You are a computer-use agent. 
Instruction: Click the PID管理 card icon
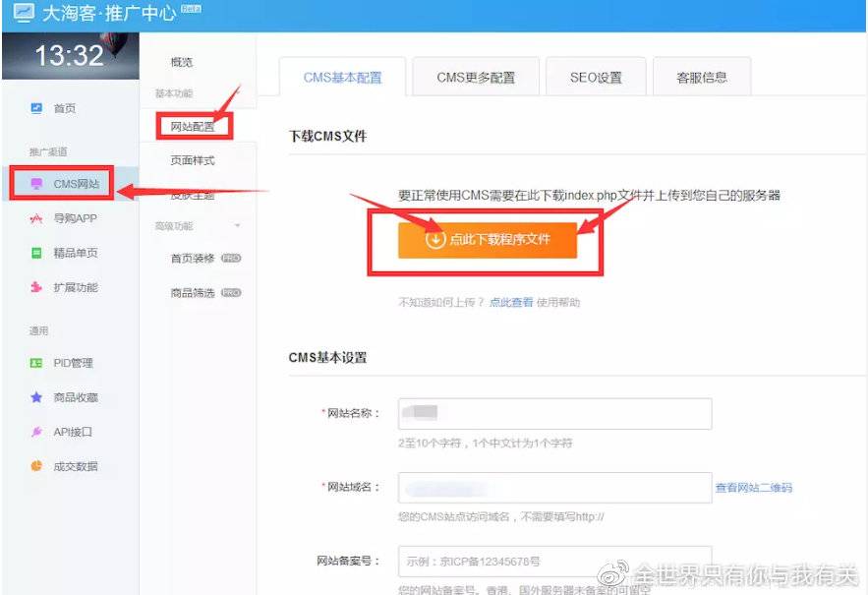pyautogui.click(x=36, y=363)
